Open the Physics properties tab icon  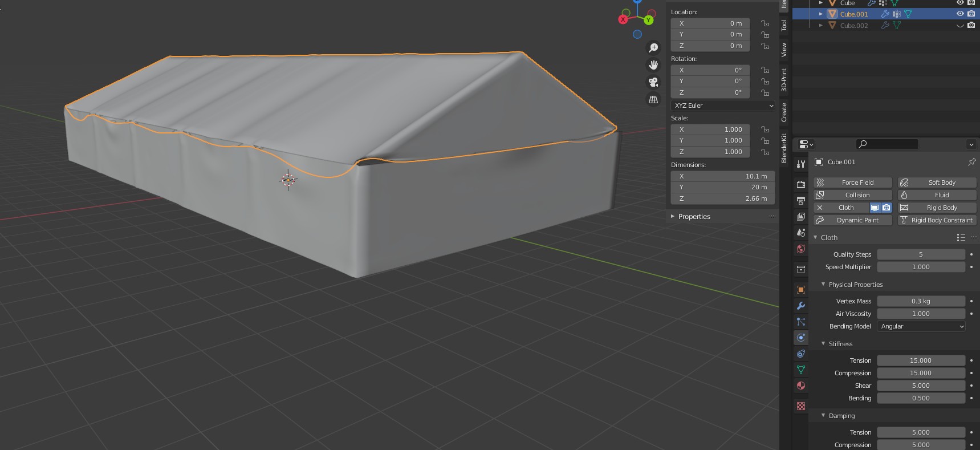tap(801, 338)
